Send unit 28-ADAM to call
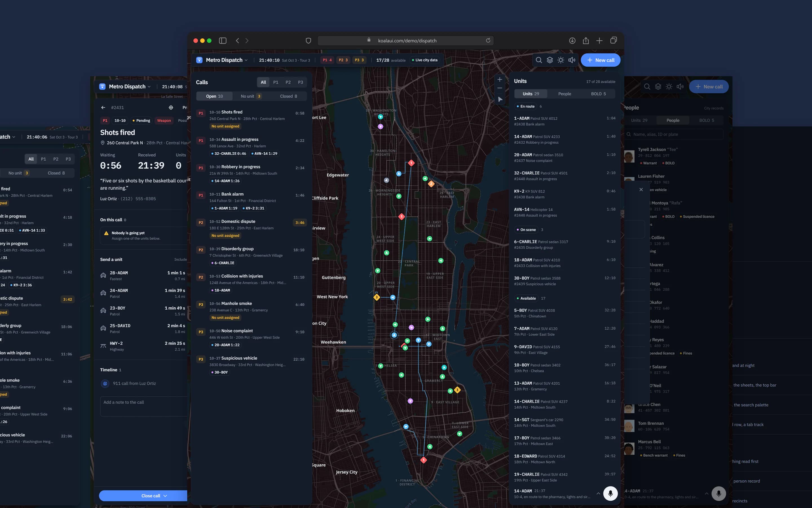This screenshot has width=812, height=508. pyautogui.click(x=143, y=275)
